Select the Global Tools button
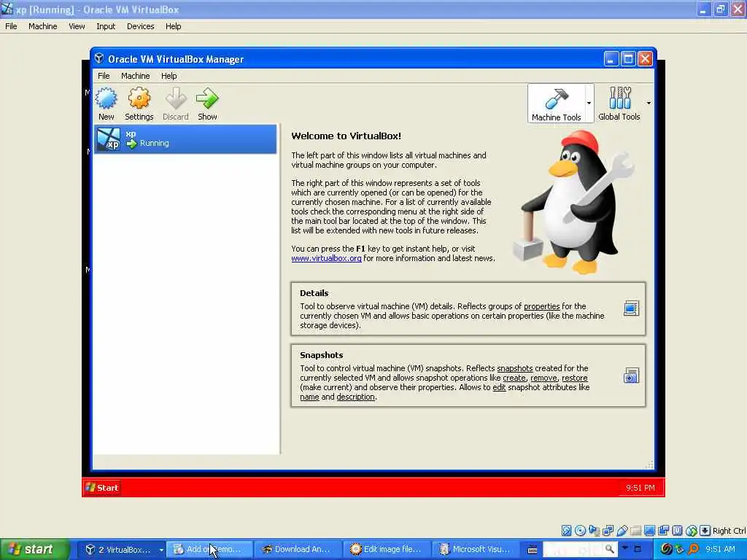This screenshot has width=747, height=560. click(x=619, y=104)
